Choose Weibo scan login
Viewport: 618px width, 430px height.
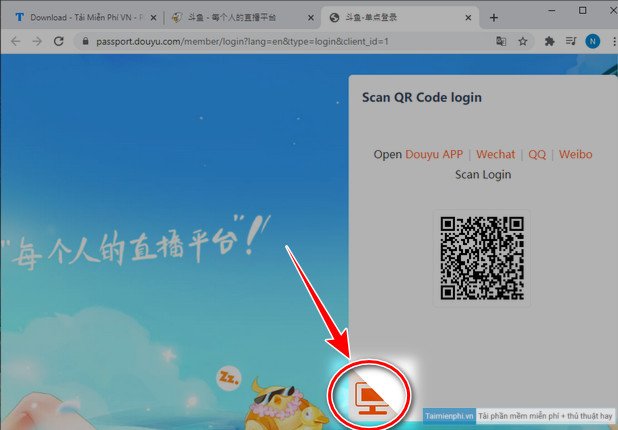tap(575, 155)
